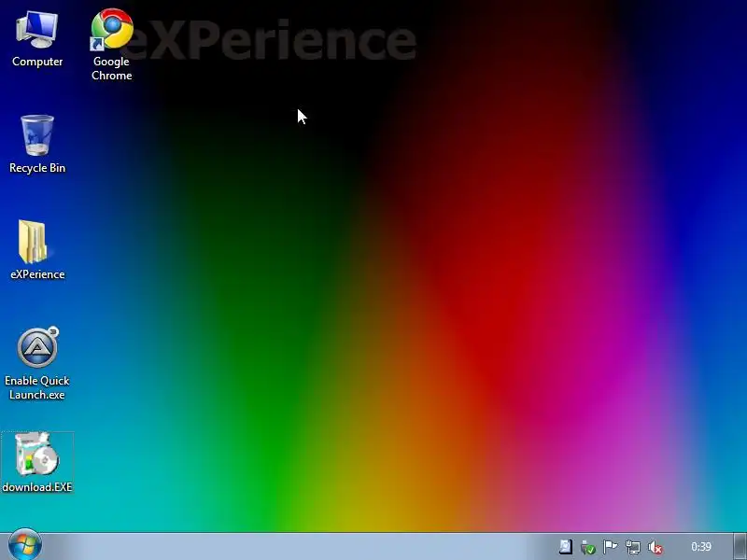Open the Action Center flag tray icon

click(x=611, y=547)
